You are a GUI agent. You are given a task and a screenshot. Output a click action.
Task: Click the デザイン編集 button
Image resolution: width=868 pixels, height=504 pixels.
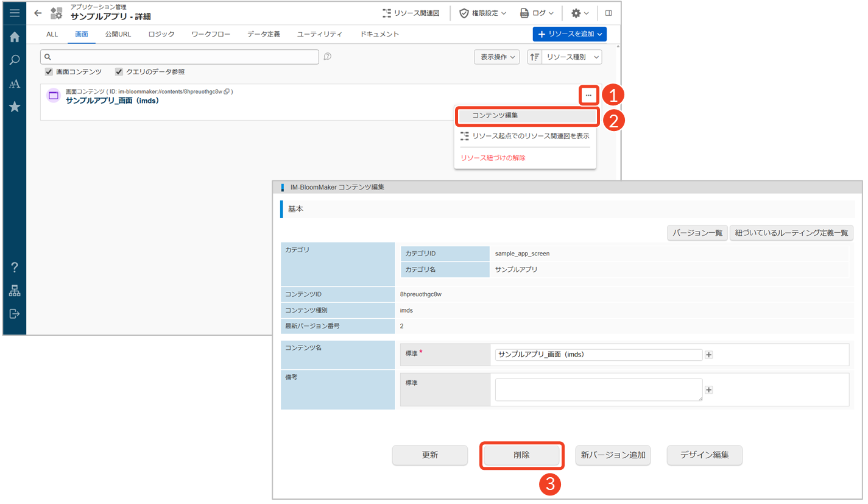[704, 455]
